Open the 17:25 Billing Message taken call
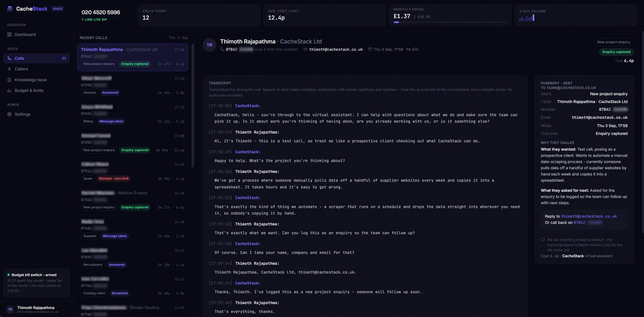Screen dimensions: 644x317 tap(133, 114)
